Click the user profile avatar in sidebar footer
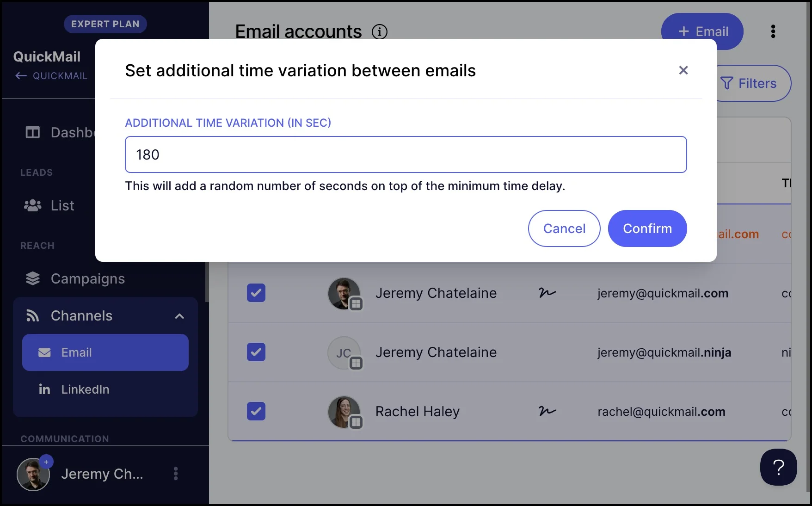Screen dimensions: 812x506 [x=33, y=474]
